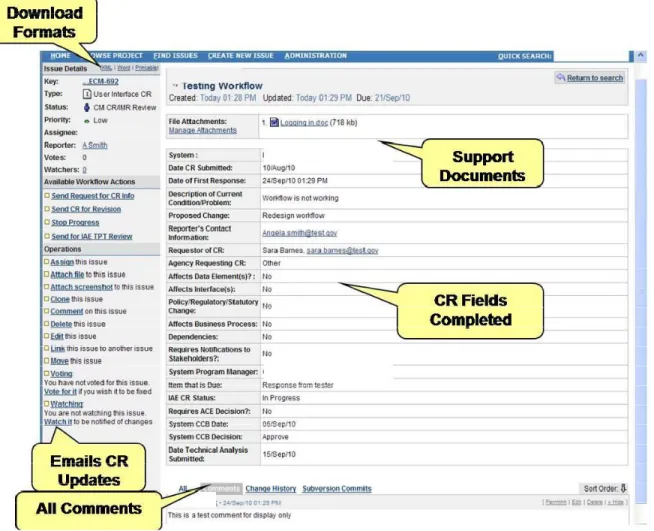Screen dimensions: 654x531
Task: Link this issue to another issue
Action: (58, 348)
